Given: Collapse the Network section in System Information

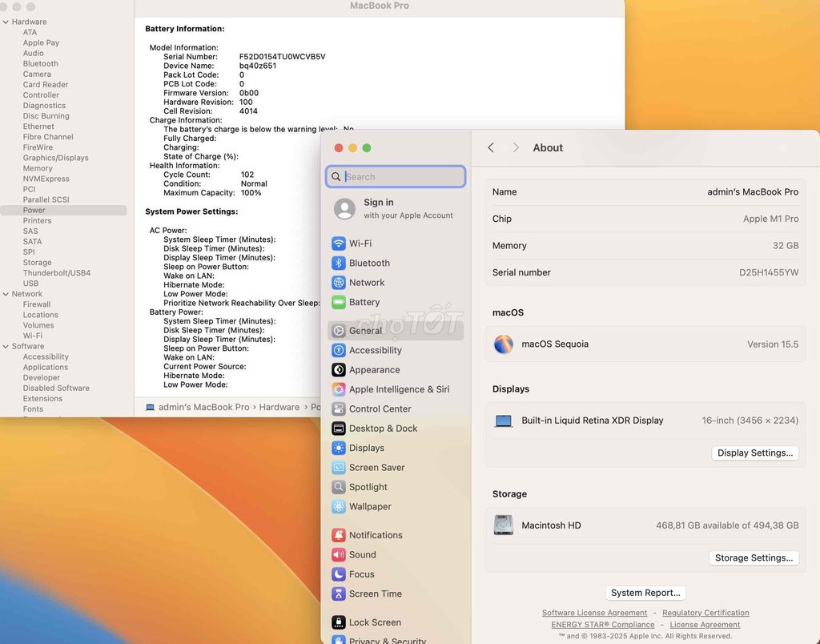Looking at the screenshot, I should pyautogui.click(x=6, y=294).
